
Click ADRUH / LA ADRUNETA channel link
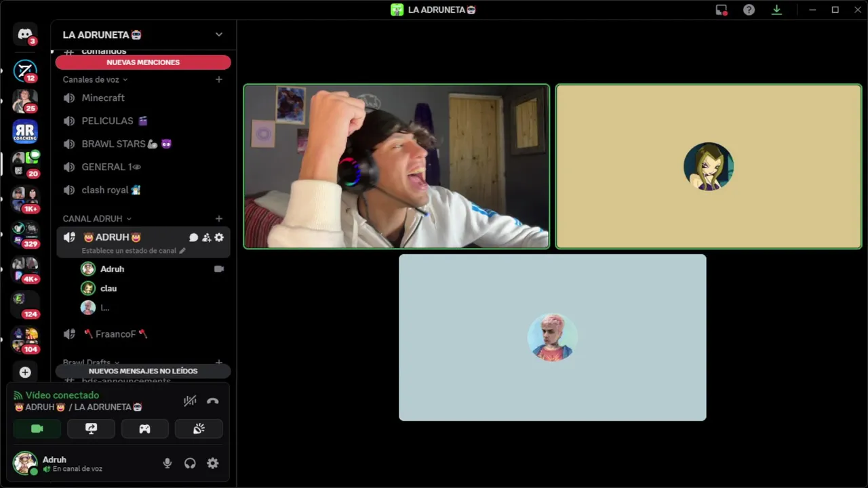78,407
